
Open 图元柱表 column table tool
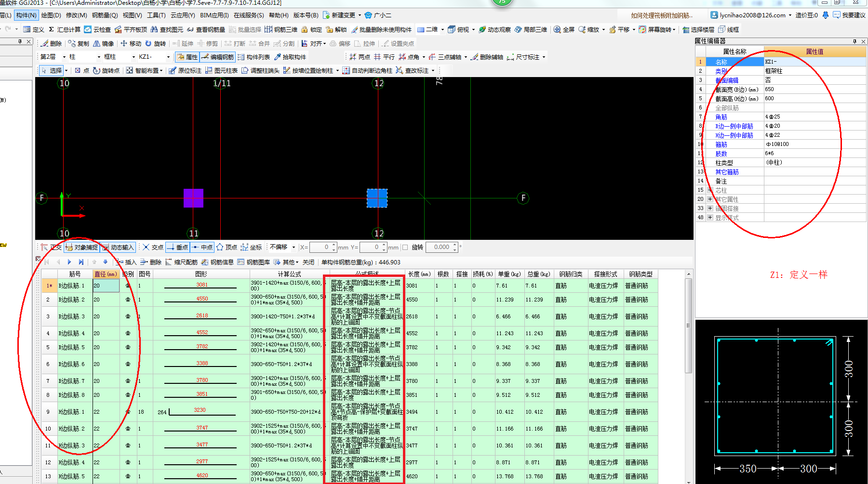coord(221,70)
